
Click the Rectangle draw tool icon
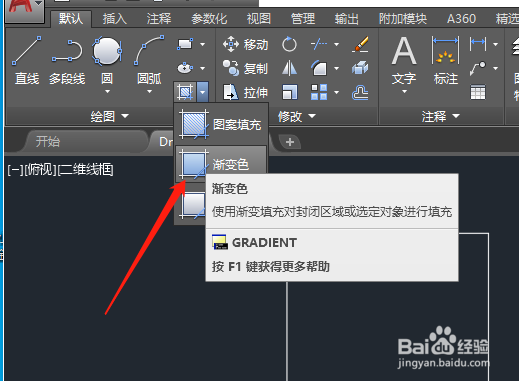tap(185, 44)
